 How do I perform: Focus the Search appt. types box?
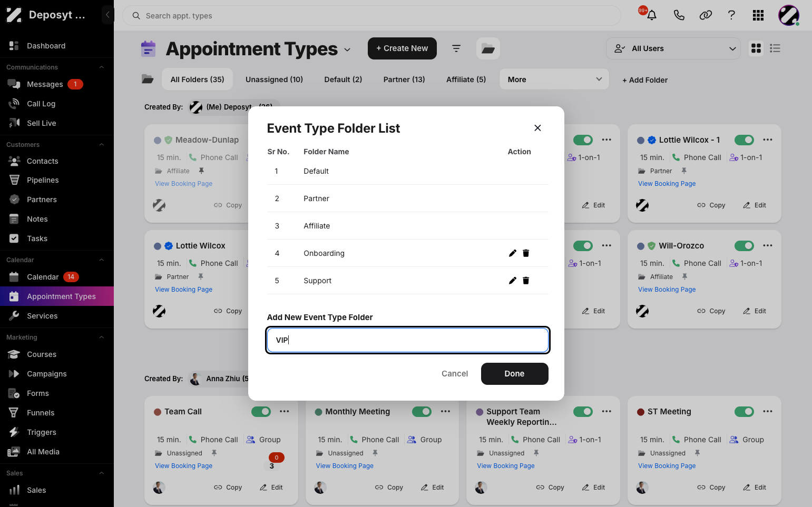pos(371,16)
